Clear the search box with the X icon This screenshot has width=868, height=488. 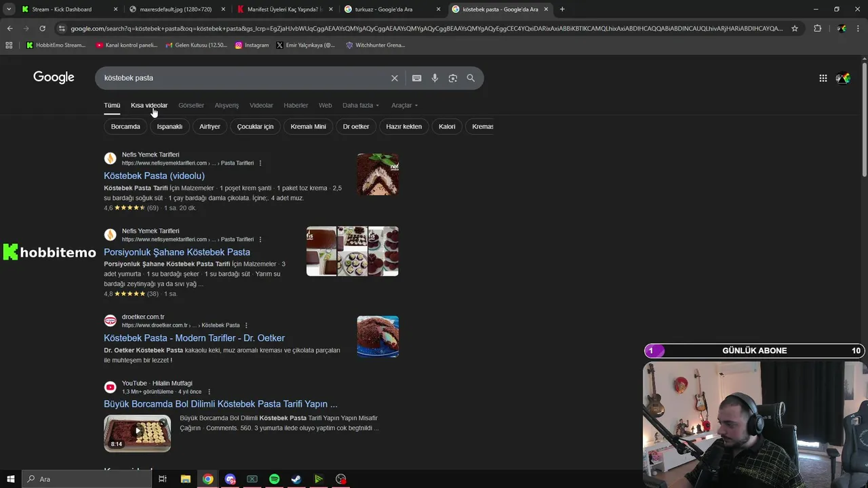394,78
